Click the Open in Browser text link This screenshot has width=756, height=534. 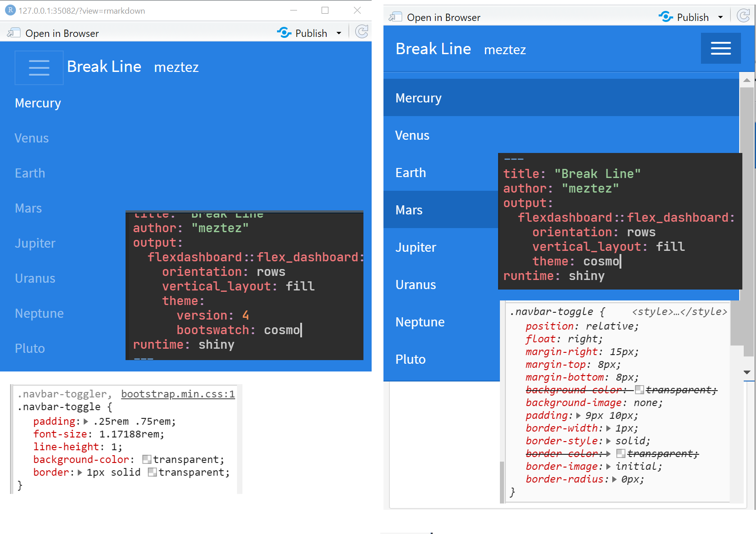pyautogui.click(x=61, y=32)
